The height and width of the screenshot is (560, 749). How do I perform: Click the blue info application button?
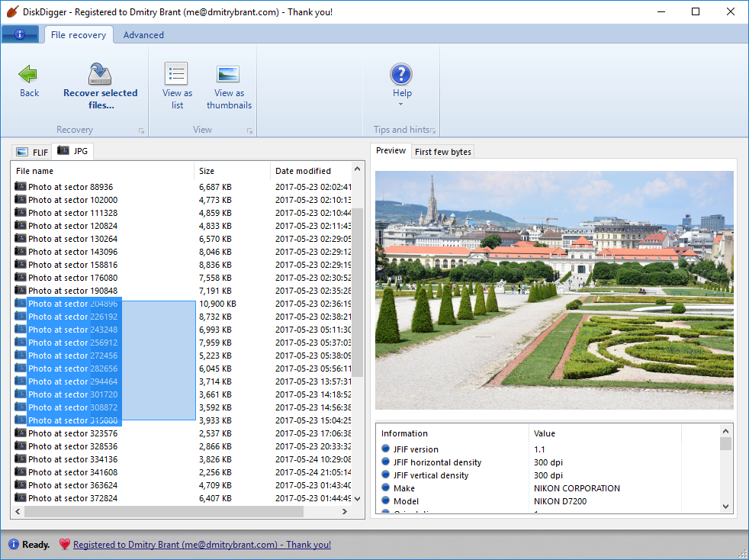coord(20,34)
